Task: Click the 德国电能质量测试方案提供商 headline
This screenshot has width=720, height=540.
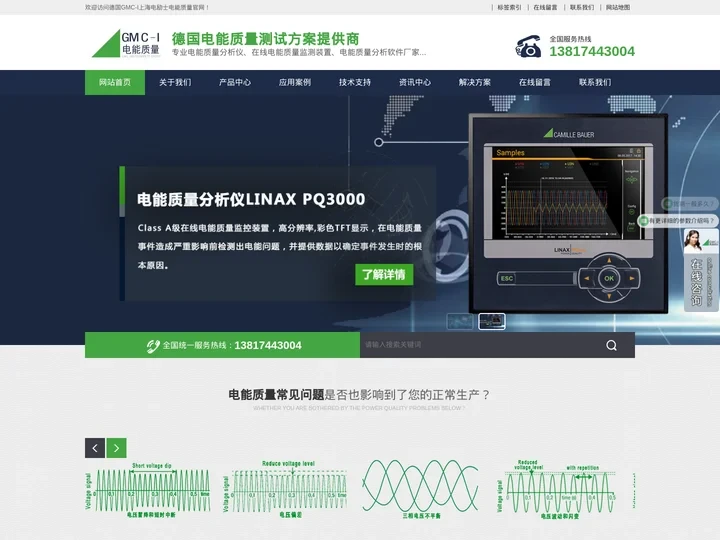Action: click(265, 39)
